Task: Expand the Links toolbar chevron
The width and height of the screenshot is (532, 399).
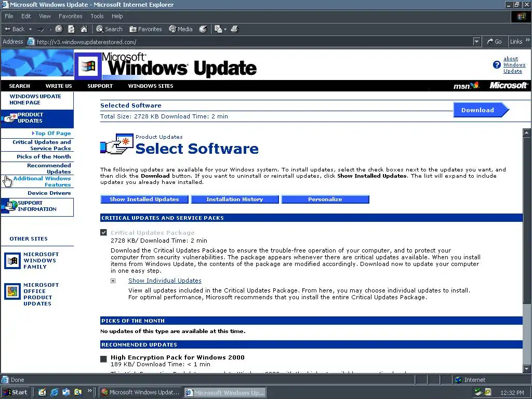Action: tap(528, 41)
